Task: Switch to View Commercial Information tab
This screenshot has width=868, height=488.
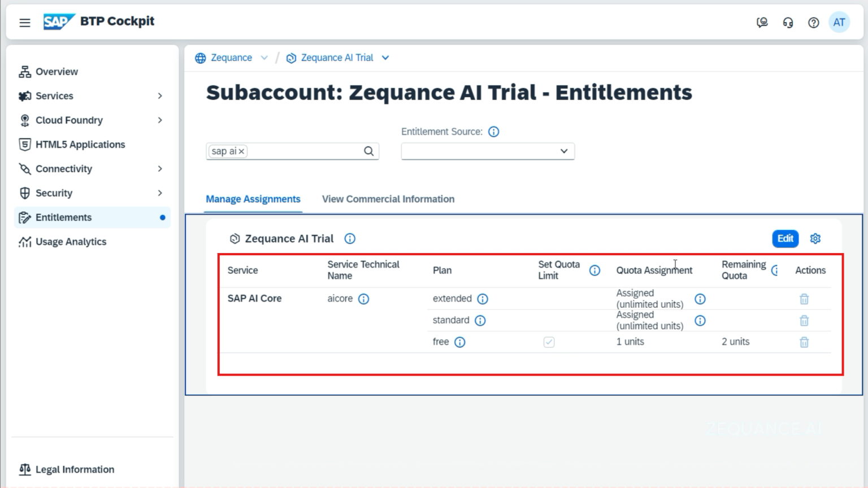Action: click(388, 199)
